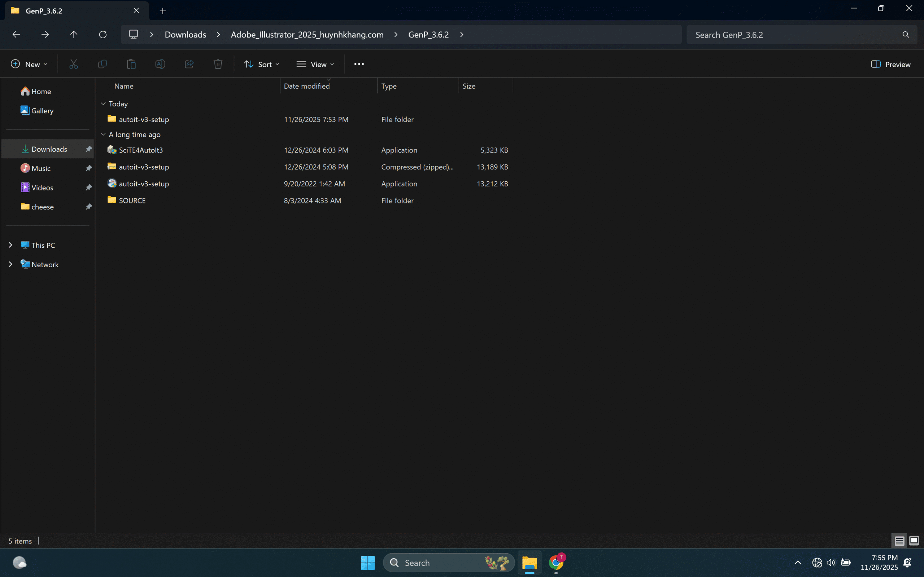This screenshot has width=924, height=577.
Task: Click Downloads in the address breadcrumb
Action: pos(185,35)
